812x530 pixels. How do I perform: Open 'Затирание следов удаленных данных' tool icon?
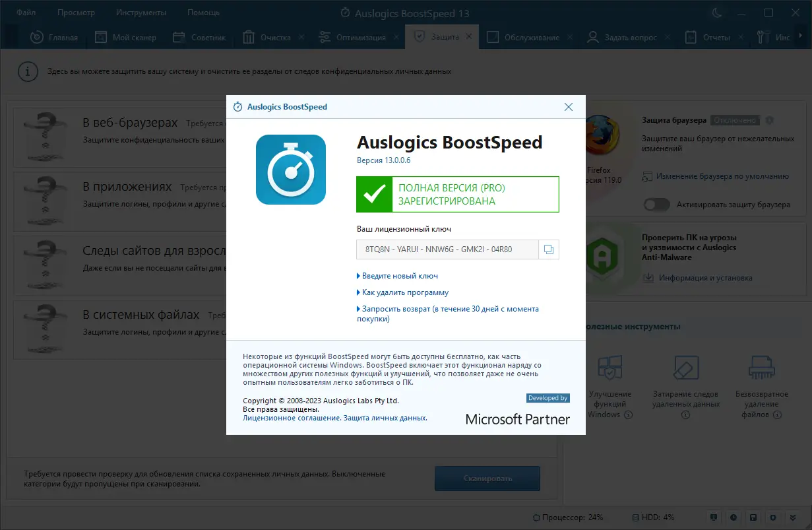point(686,369)
